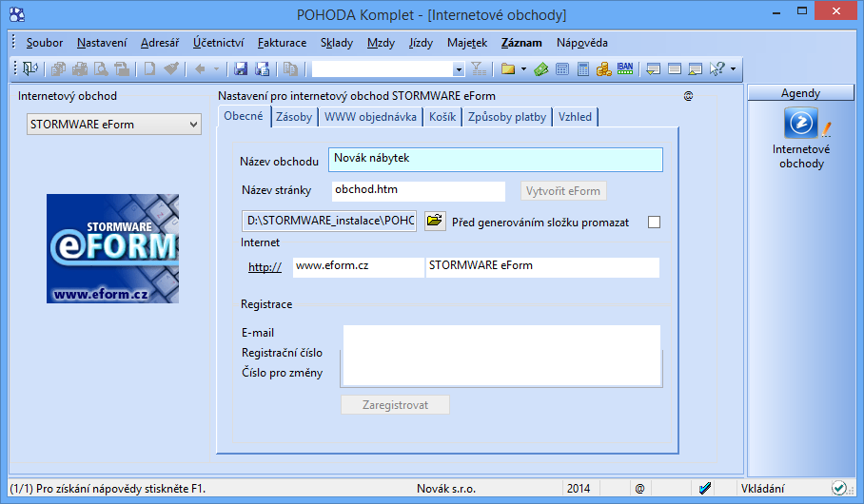Viewport: 864px width, 504px height.
Task: Open the STORMWARE eForm shop dropdown
Action: tap(114, 125)
